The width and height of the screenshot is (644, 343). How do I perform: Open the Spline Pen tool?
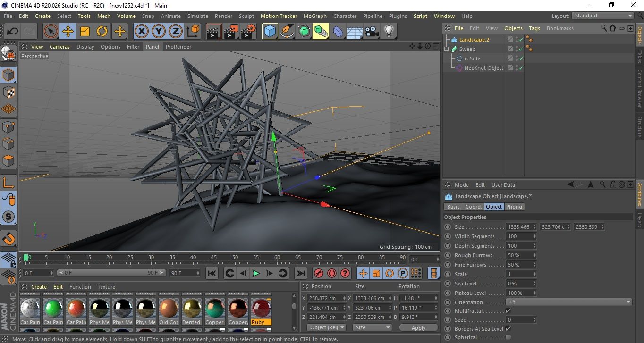coord(287,32)
